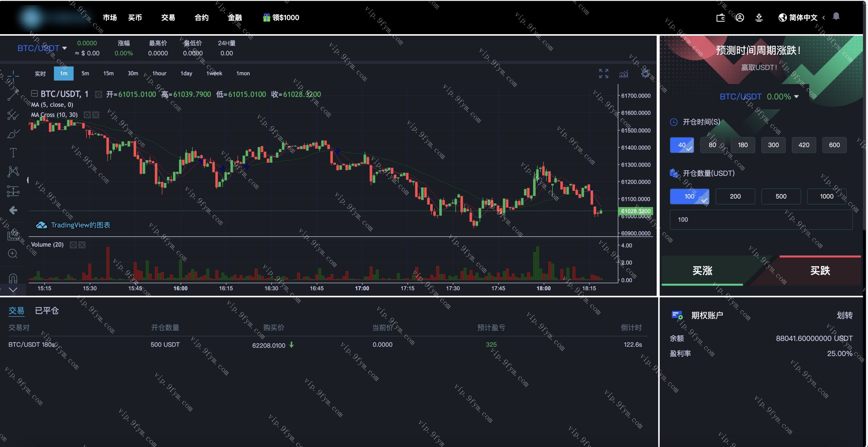Viewport: 868px width, 447px height.
Task: Click the open quantity input field
Action: tap(761, 220)
